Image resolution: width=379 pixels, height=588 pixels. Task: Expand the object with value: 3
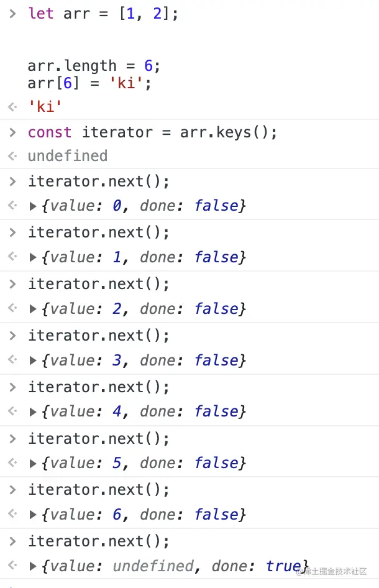point(34,361)
